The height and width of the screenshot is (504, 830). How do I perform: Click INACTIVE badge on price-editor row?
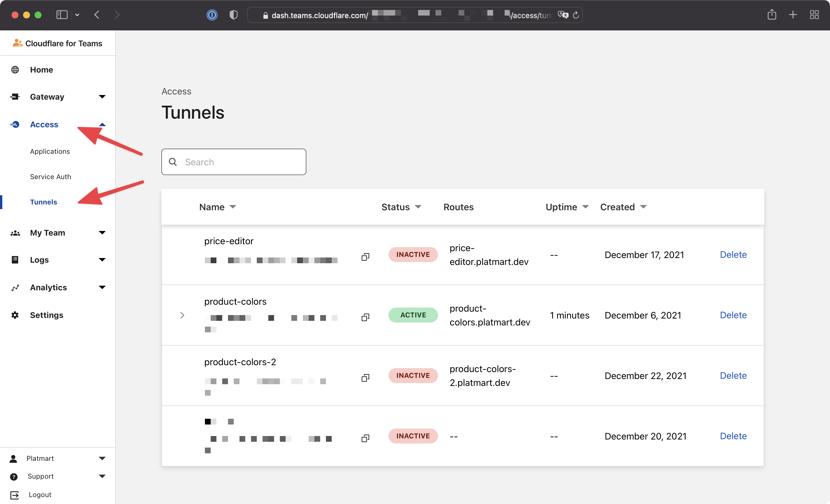point(413,254)
